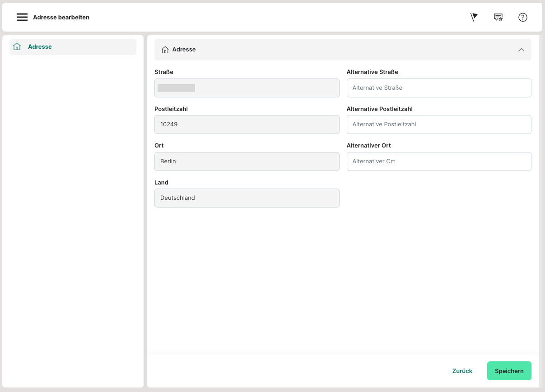
Task: Open the feedback chat star icon
Action: click(498, 17)
